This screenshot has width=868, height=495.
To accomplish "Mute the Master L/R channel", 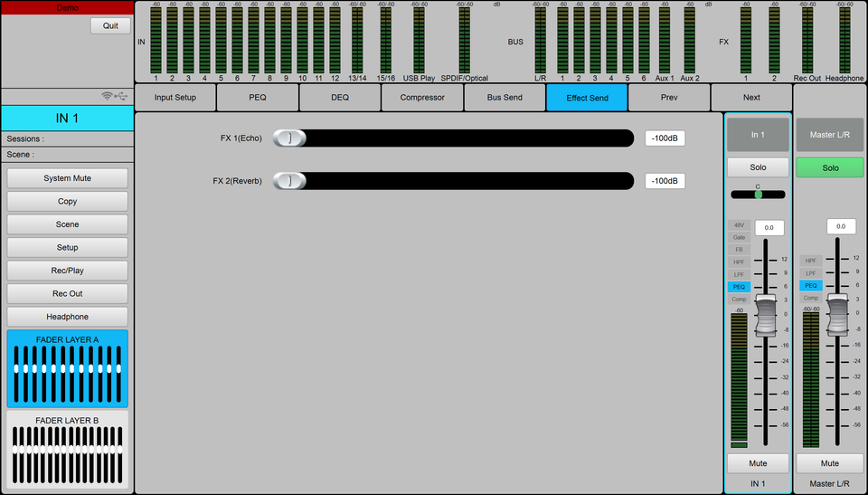I will pyautogui.click(x=830, y=463).
